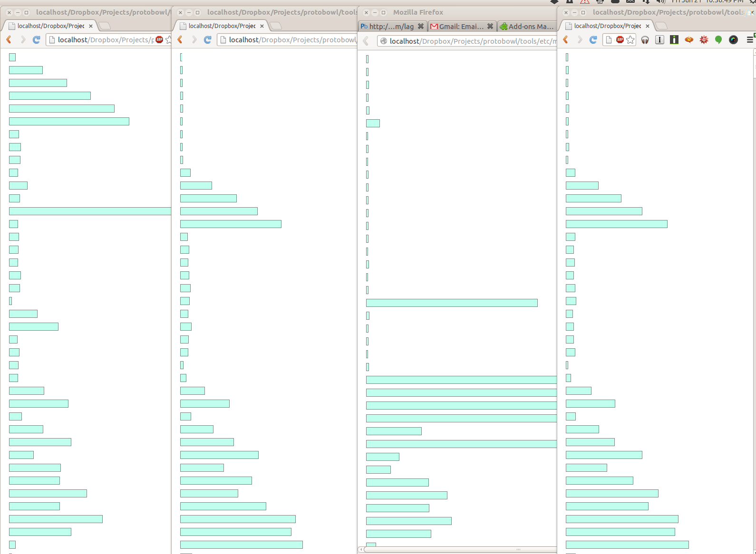756x554 pixels.
Task: Click forward arrow in second Chrome window
Action: pos(194,40)
